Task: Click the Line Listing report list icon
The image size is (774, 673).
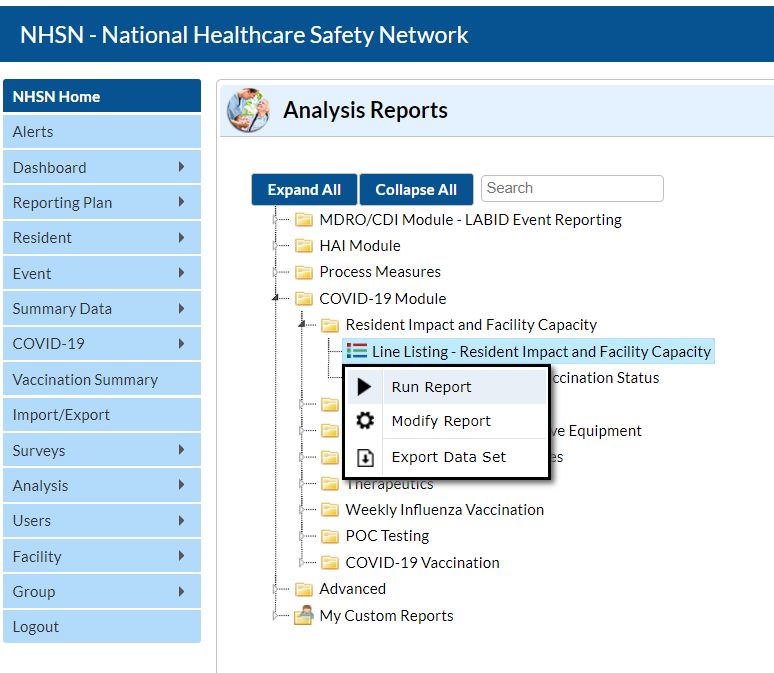Action: coord(356,351)
